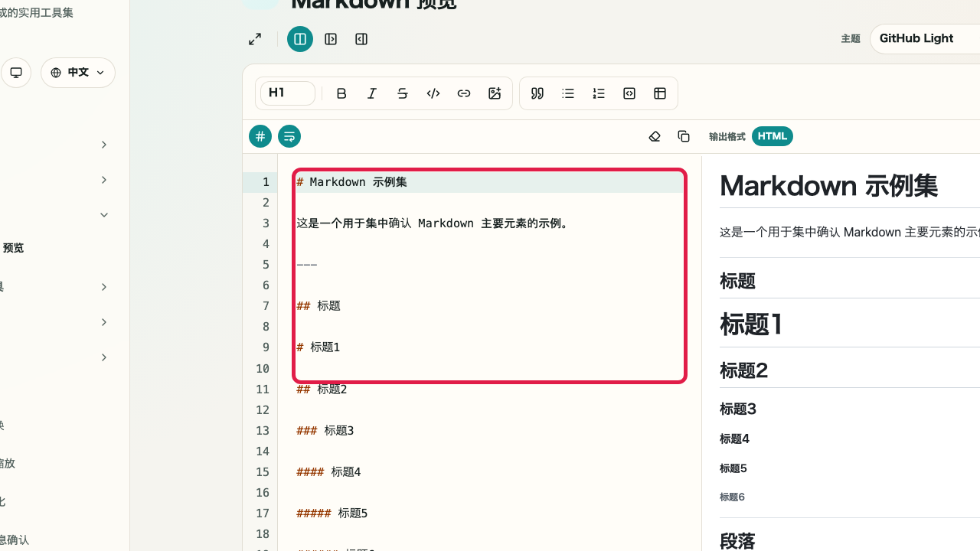The height and width of the screenshot is (551, 980).
Task: Expand the first sidebar category chevron
Action: 104,145
